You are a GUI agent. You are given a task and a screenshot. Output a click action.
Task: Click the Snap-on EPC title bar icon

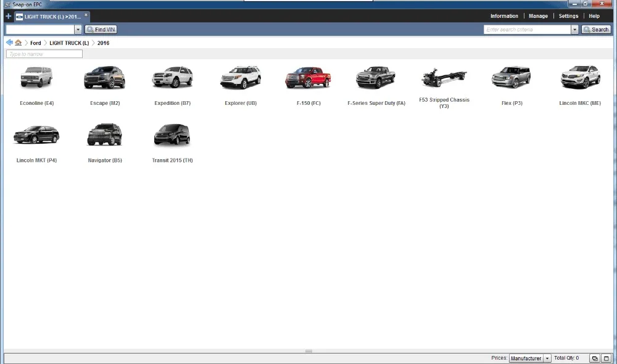pos(7,4)
